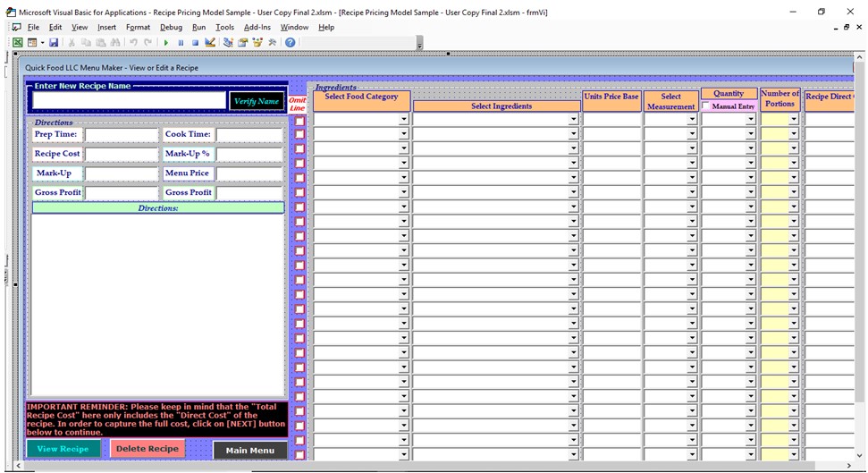The image size is (868, 473).
Task: Click the View Microsoft Excel toolbar icon
Action: [18, 42]
